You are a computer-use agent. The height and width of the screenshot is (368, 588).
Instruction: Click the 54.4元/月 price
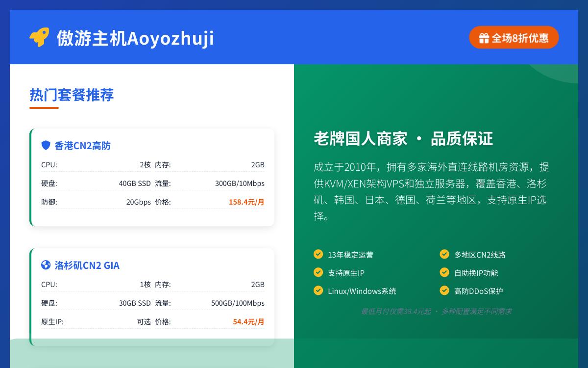248,322
